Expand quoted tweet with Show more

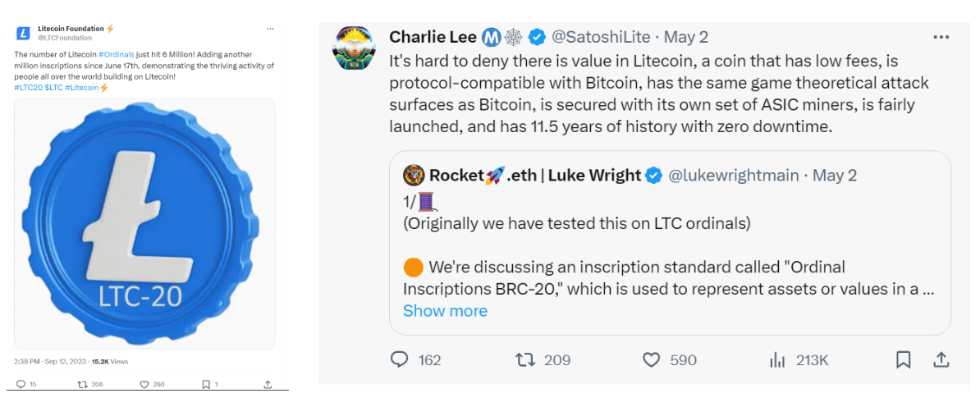[x=445, y=311]
